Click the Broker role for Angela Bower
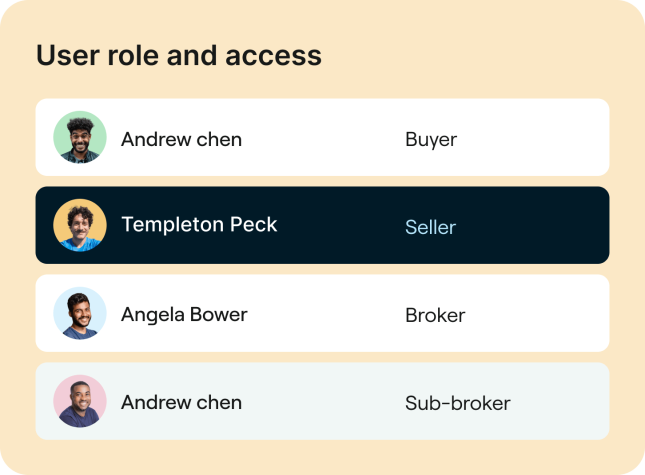Screen dimensions: 645x475 coord(435,315)
